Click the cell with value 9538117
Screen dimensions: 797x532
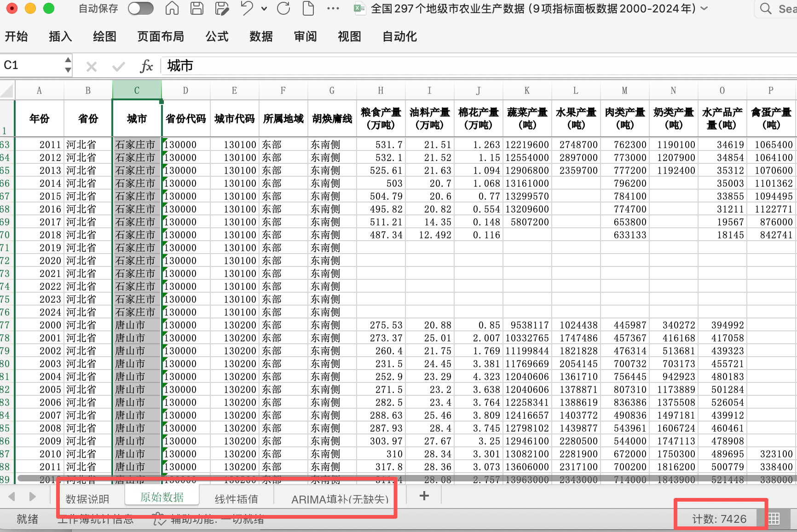pyautogui.click(x=527, y=325)
